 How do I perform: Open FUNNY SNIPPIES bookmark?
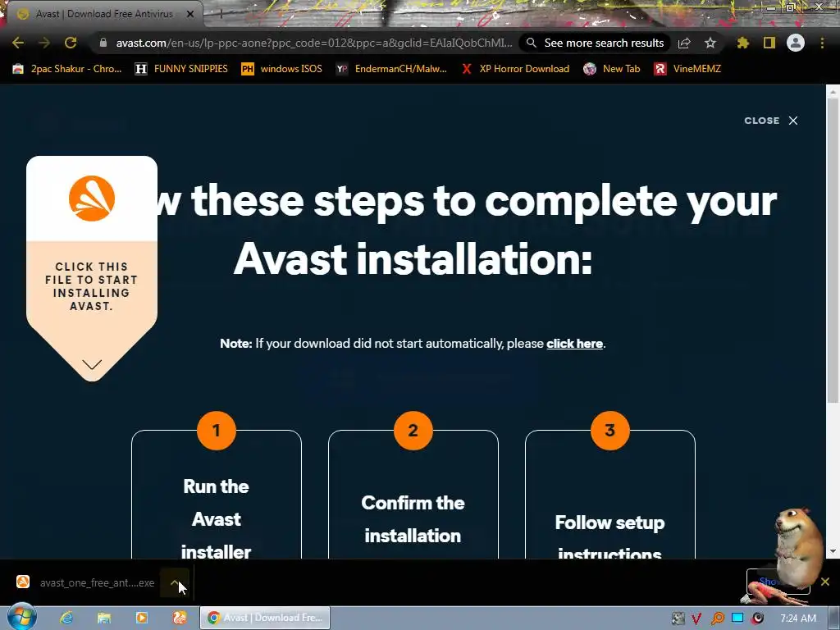(181, 69)
